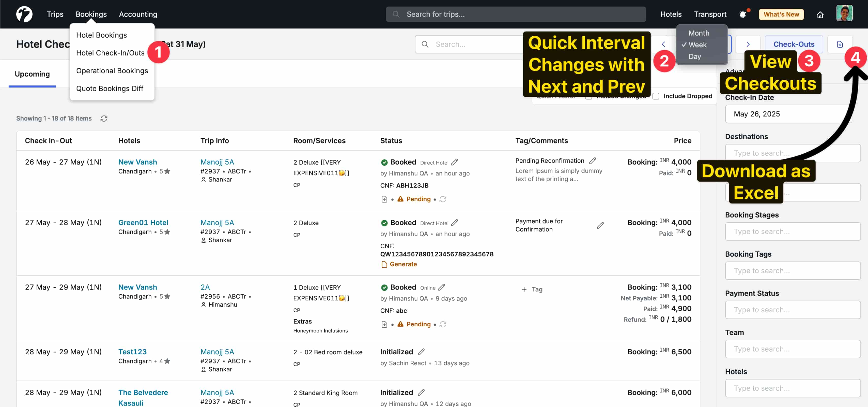Viewport: 868px width, 407px height.
Task: Click the Download as Excel file icon
Action: pos(840,44)
